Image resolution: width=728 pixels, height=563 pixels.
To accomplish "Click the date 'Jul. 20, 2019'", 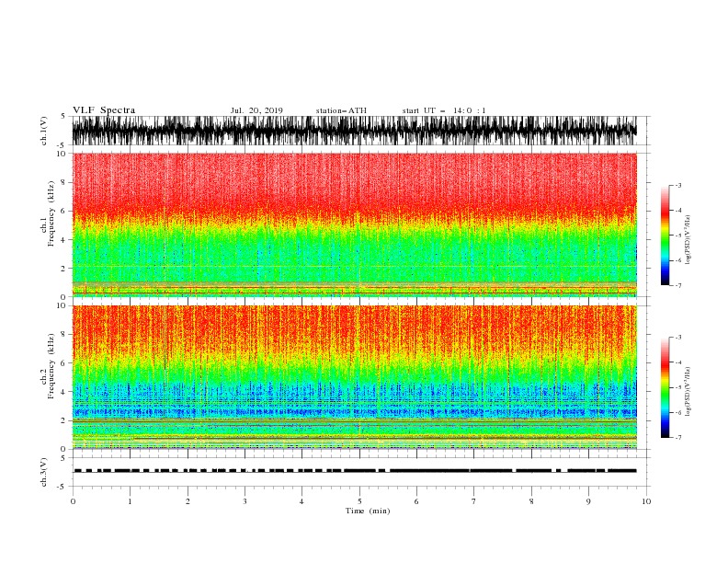I will tap(256, 110).
